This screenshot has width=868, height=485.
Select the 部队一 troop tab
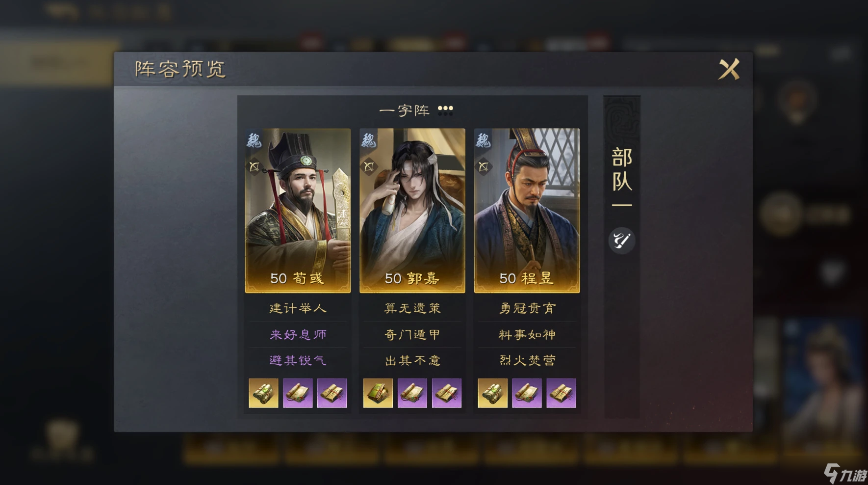622,177
